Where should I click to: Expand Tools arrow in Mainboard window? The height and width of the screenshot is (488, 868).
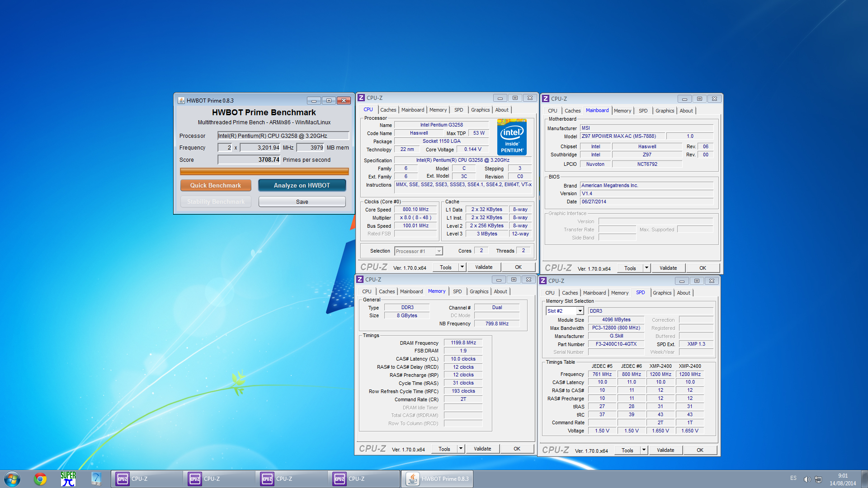click(646, 268)
